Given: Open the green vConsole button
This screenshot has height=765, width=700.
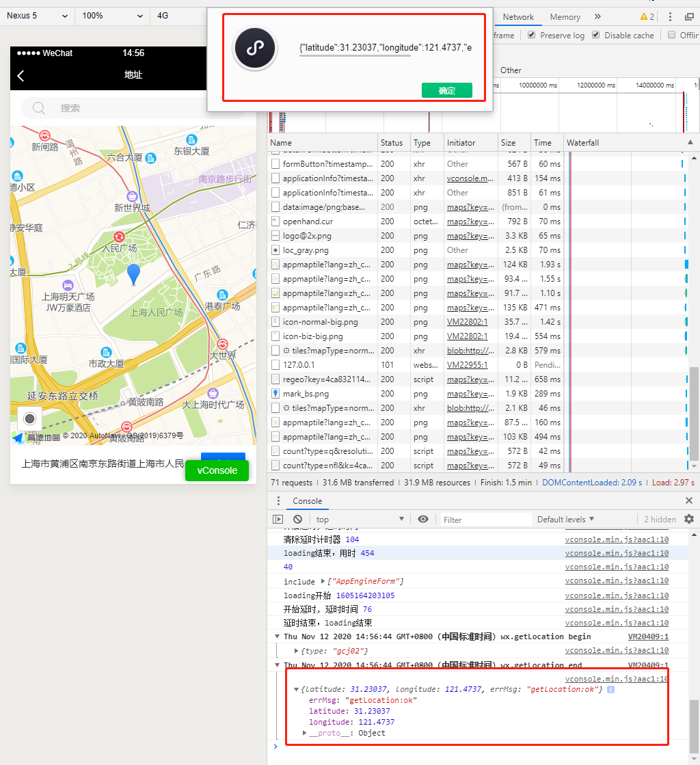Looking at the screenshot, I should (x=217, y=470).
